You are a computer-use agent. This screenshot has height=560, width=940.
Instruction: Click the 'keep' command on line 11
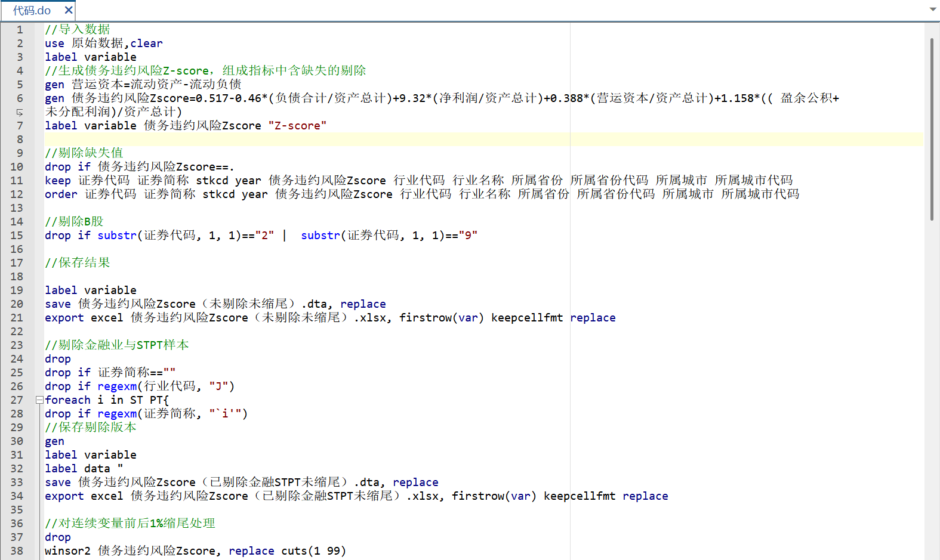58,181
